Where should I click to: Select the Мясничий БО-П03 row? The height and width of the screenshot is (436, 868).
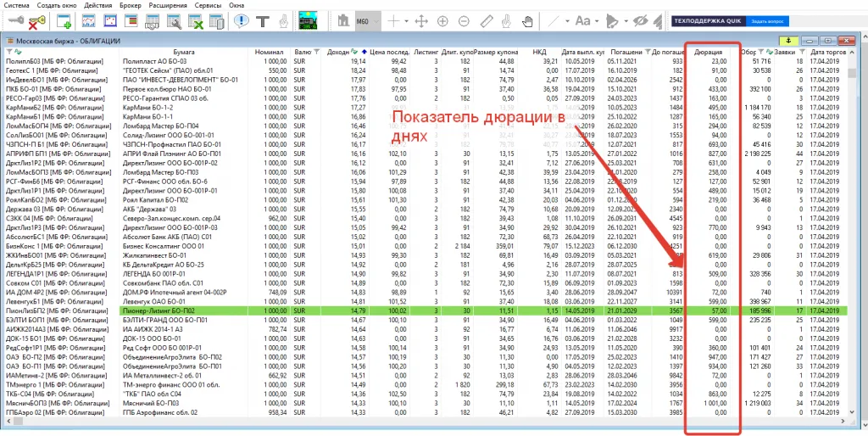426,403
